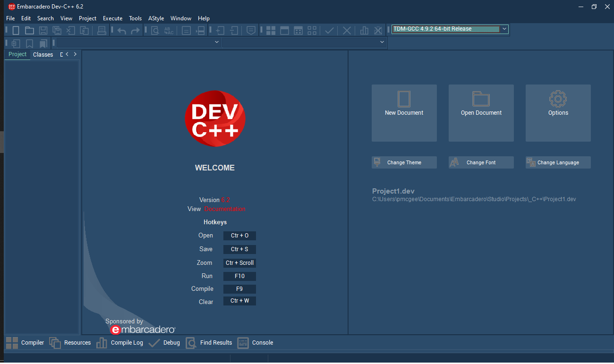Open the Compile Log bottom tab
Image resolution: width=614 pixels, height=364 pixels.
coord(119,343)
